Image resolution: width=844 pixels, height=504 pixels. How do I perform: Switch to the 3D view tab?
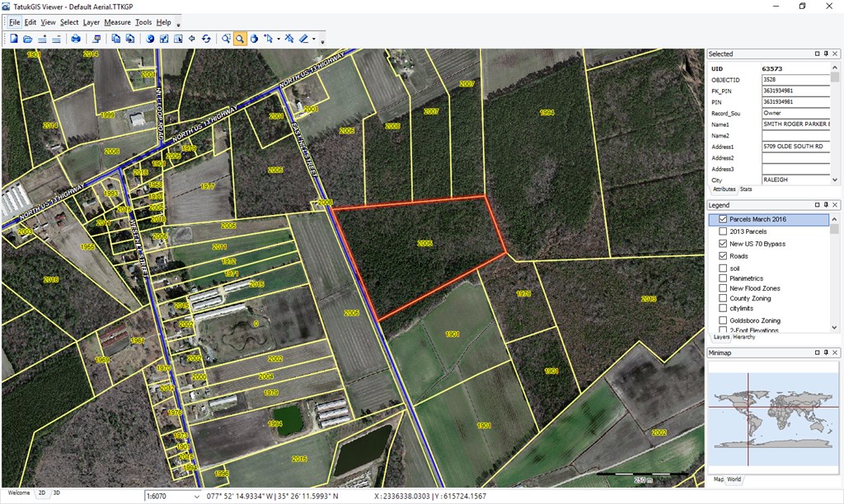click(x=57, y=492)
